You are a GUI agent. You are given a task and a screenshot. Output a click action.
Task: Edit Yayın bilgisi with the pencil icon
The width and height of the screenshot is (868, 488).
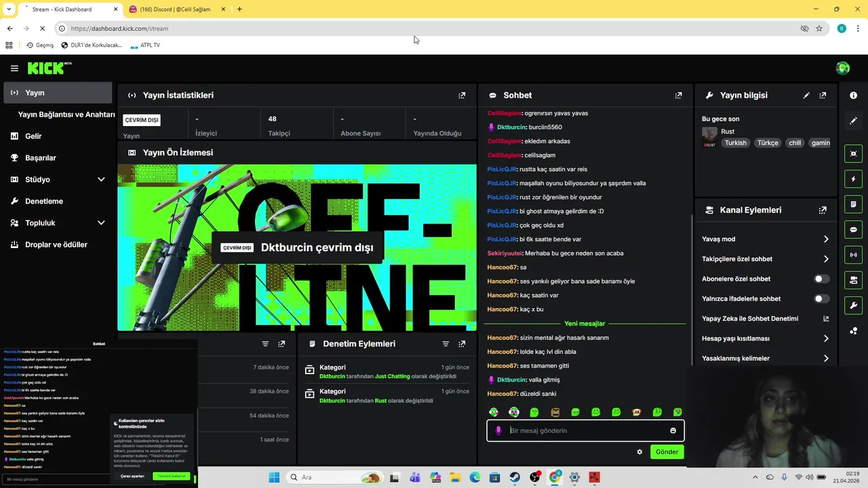[806, 96]
